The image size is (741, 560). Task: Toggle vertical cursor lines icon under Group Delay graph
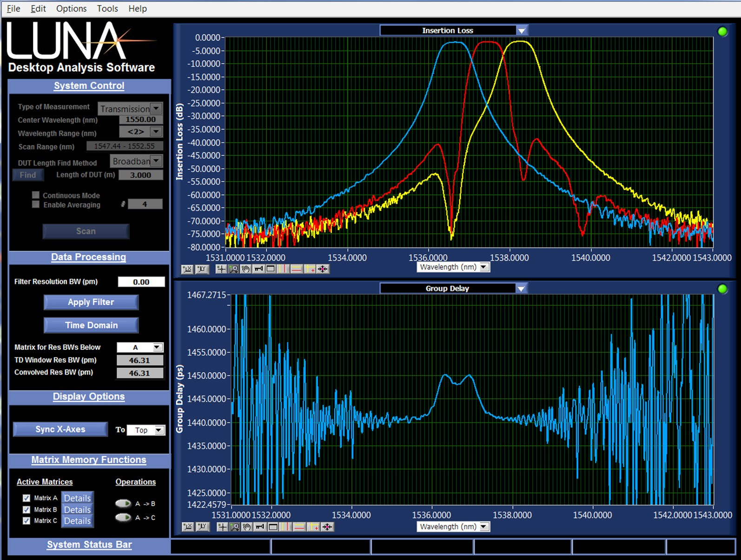(285, 527)
